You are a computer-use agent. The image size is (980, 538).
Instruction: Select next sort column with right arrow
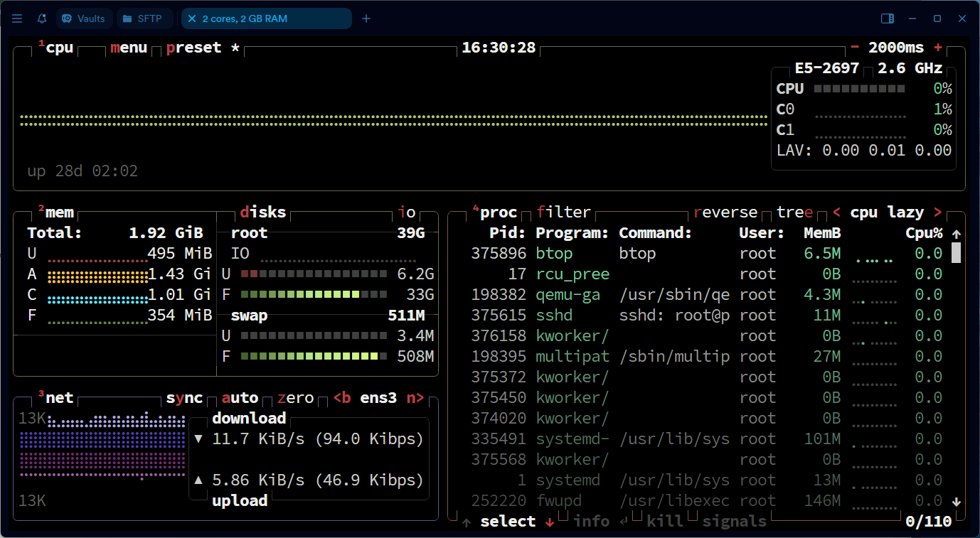click(937, 212)
